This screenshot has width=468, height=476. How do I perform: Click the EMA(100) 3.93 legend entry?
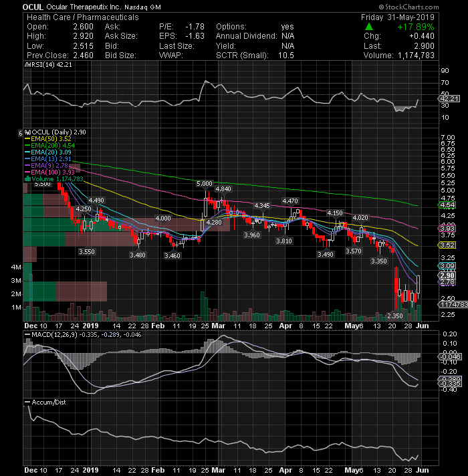(x=50, y=172)
